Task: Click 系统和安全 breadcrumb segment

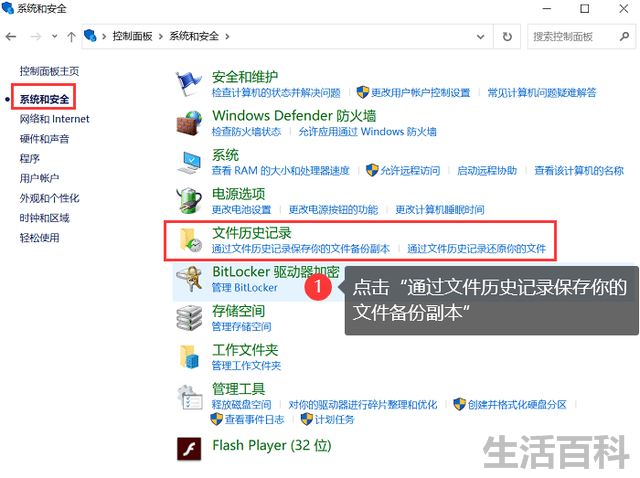Action: (x=194, y=36)
